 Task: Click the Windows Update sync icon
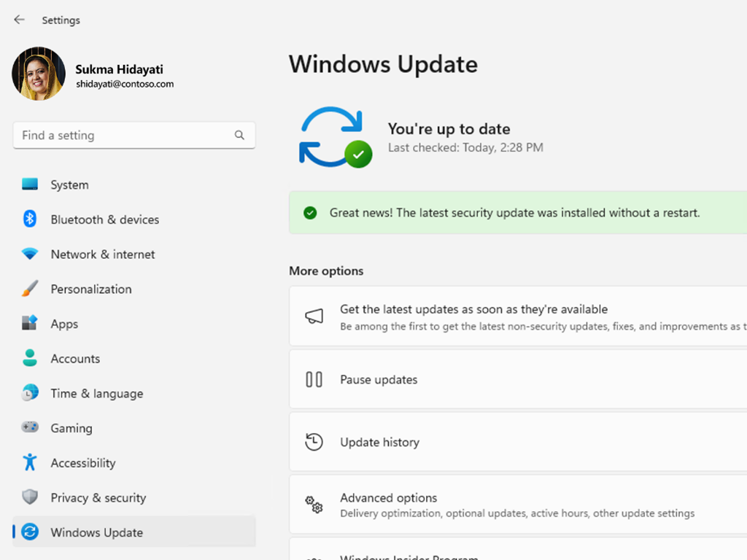29,532
